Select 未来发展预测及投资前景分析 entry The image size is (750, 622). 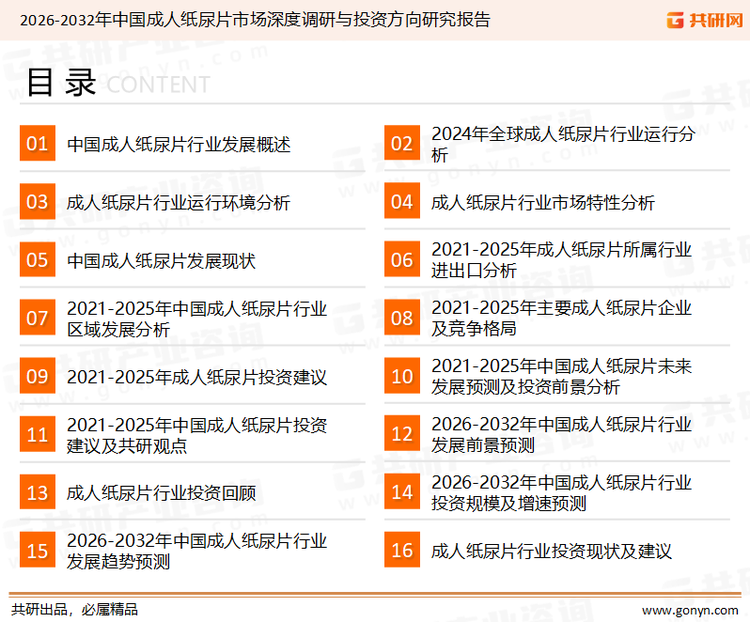pyautogui.click(x=562, y=377)
